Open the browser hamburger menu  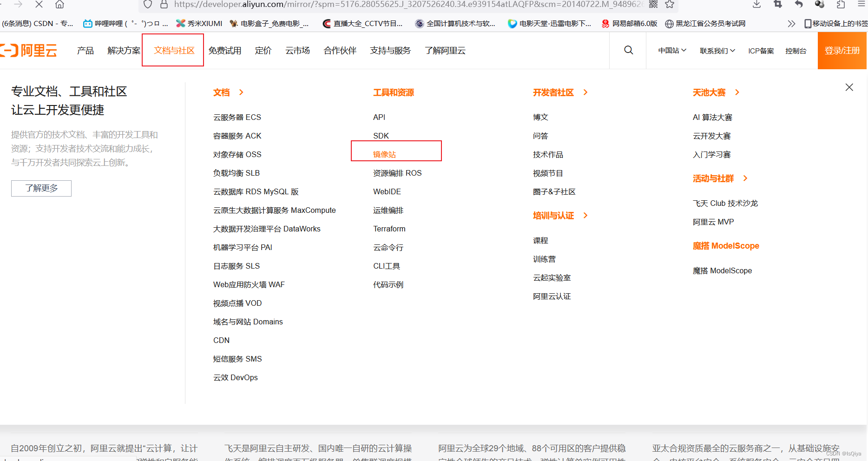pyautogui.click(x=861, y=4)
